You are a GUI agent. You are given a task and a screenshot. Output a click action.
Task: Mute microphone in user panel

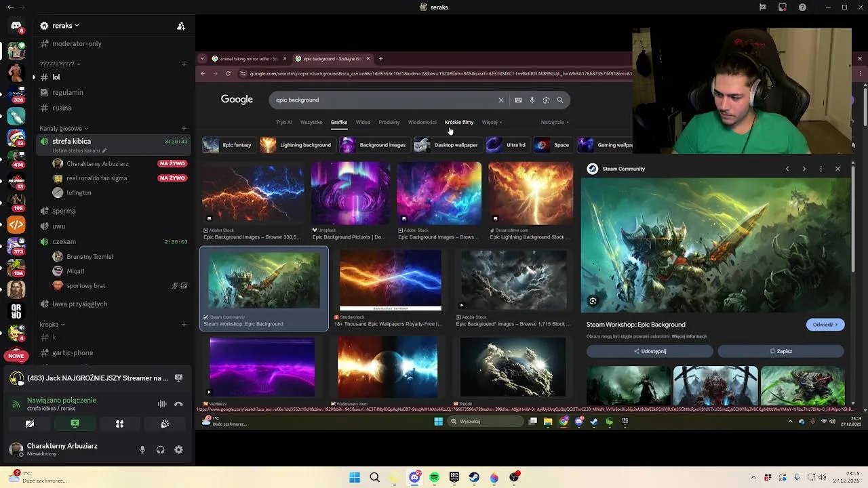coord(142,449)
